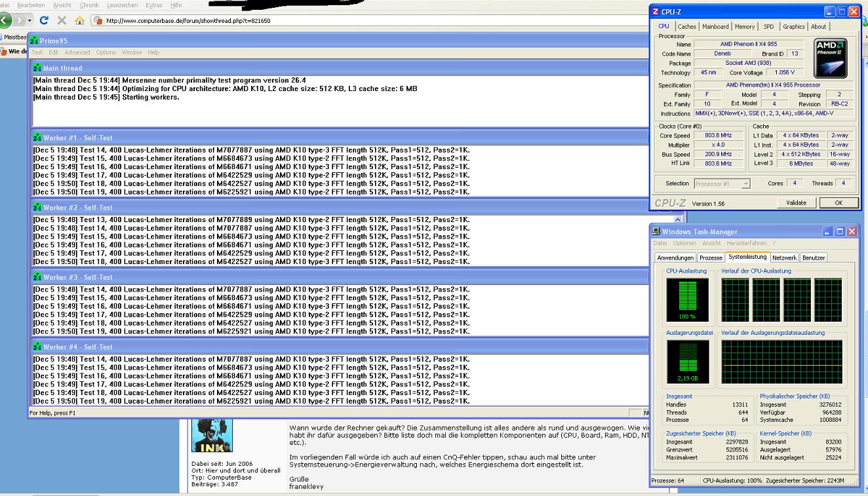Open Task-Manager Optionen menu
Viewport: 868px width, 496px height.
pos(684,243)
